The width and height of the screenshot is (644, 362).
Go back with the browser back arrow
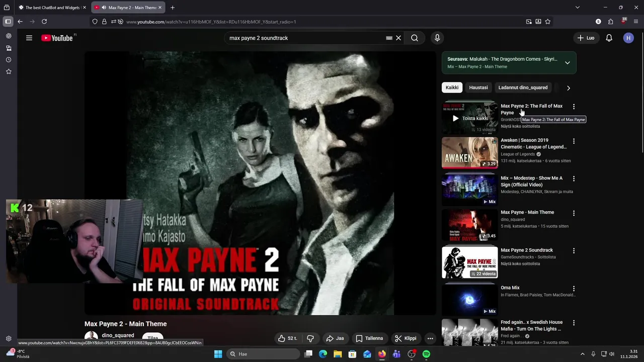[20, 22]
